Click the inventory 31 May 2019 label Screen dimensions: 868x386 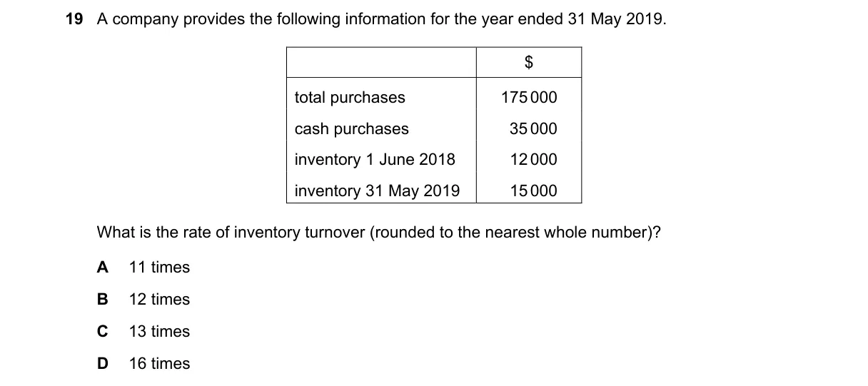tap(377, 191)
